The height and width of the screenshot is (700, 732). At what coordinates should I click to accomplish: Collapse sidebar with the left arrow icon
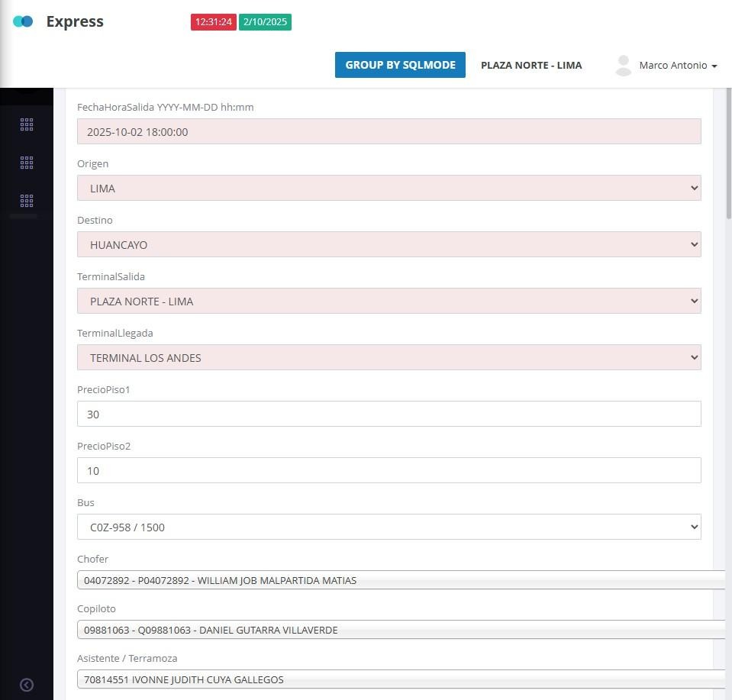pyautogui.click(x=27, y=685)
